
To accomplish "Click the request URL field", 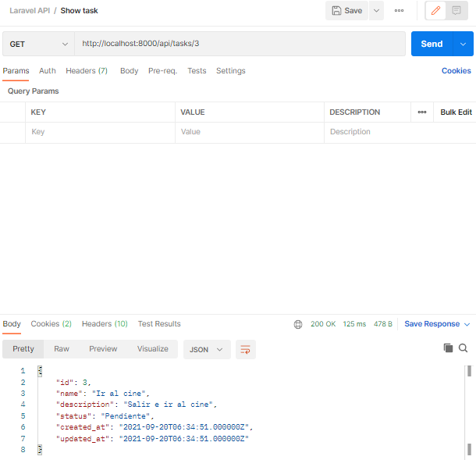I will pos(240,44).
